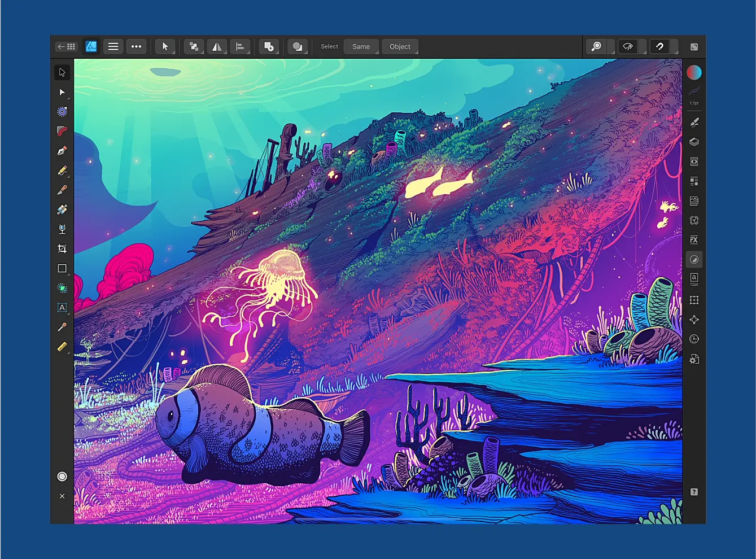Screen dimensions: 756x559
Task: Click the Same select button
Action: tap(361, 47)
